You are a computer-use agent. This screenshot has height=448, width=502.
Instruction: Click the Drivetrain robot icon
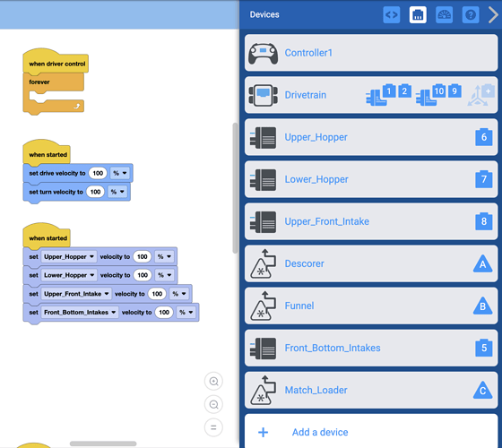tap(264, 95)
